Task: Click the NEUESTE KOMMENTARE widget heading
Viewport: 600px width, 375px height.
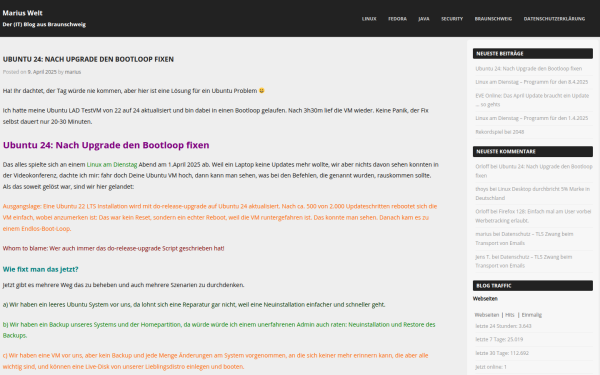Action: point(533,152)
